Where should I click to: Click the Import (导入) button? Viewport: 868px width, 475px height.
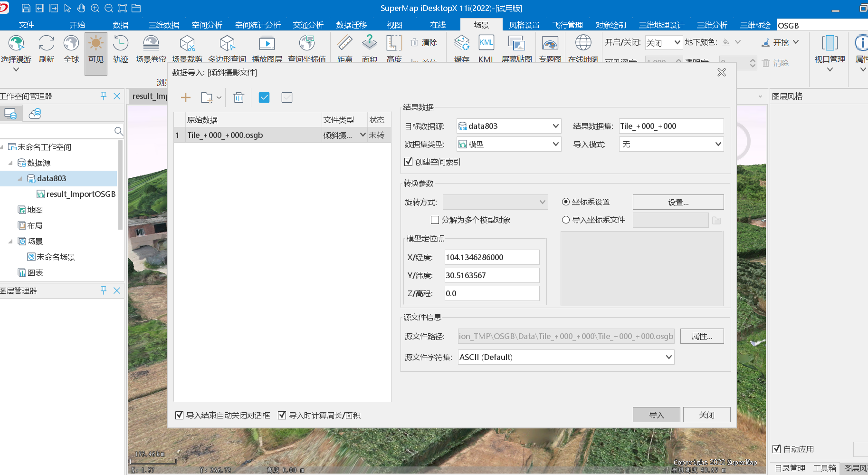pos(656,415)
